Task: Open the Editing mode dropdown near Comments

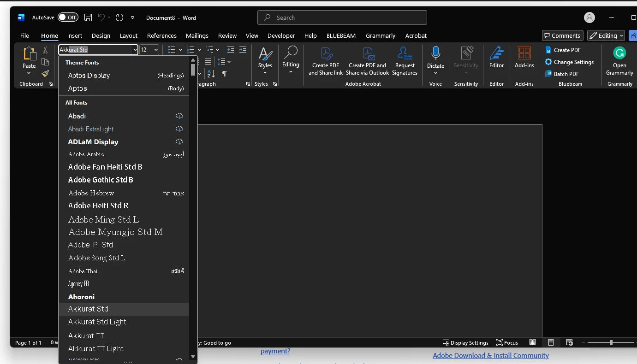Action: click(x=606, y=35)
